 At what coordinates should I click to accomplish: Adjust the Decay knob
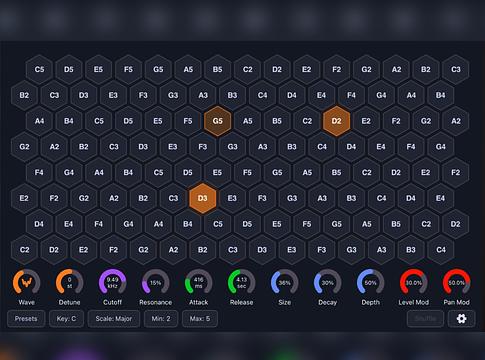[327, 283]
